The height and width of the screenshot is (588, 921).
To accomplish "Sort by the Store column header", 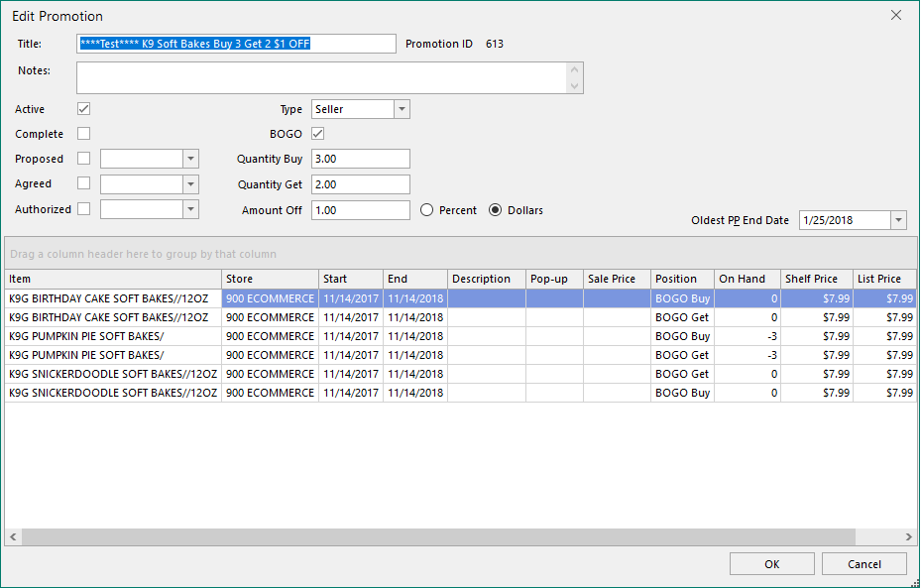I will [271, 279].
